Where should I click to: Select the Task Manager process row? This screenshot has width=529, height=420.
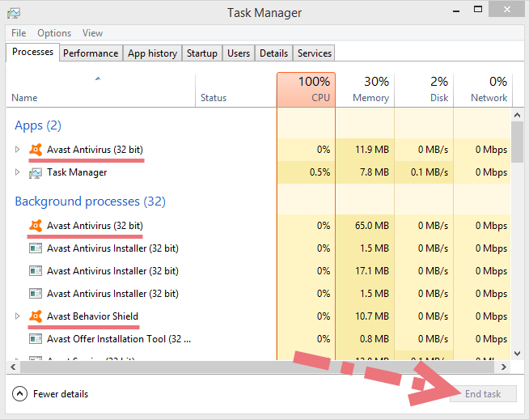258,172
